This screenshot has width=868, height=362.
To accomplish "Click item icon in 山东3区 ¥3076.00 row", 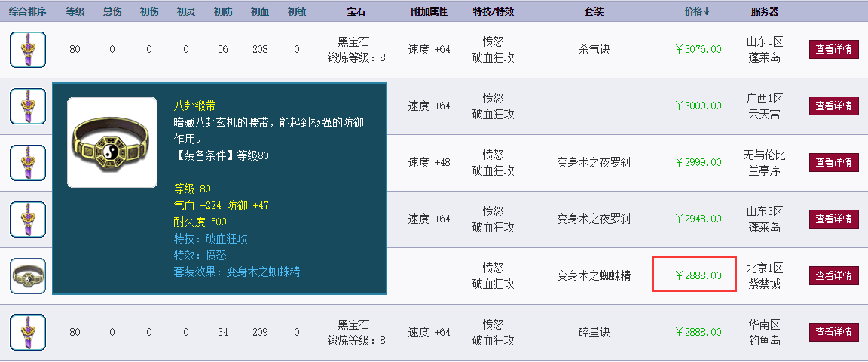I will (x=28, y=49).
